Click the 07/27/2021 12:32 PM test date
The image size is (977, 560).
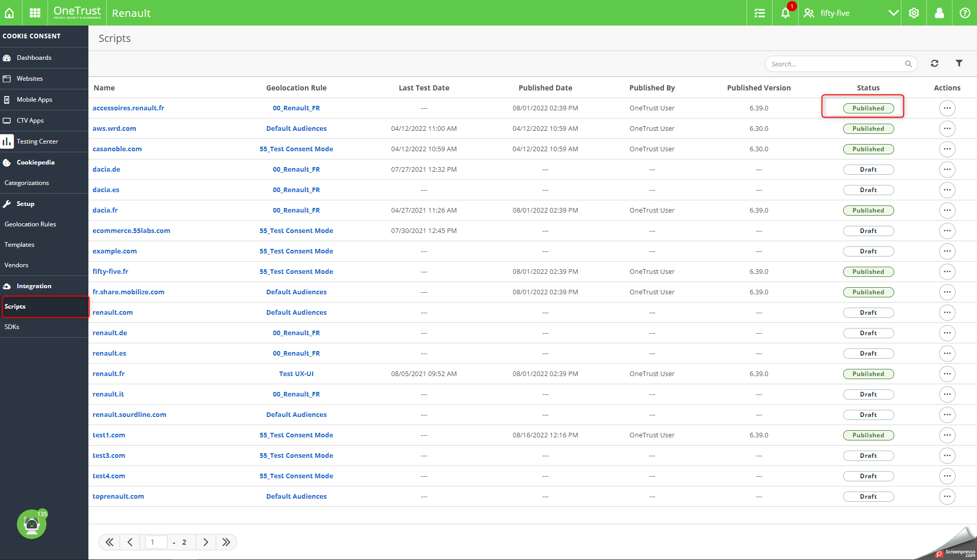pos(424,170)
